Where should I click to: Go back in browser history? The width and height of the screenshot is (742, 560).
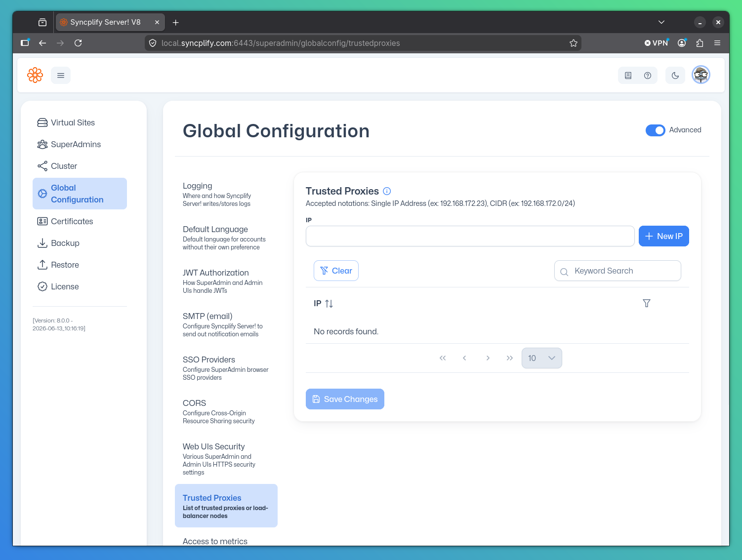point(42,43)
